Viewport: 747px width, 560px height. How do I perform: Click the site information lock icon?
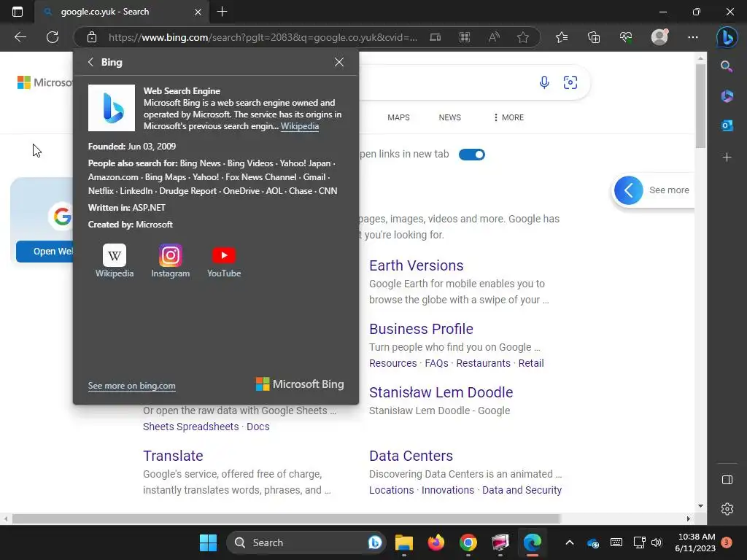(92, 37)
